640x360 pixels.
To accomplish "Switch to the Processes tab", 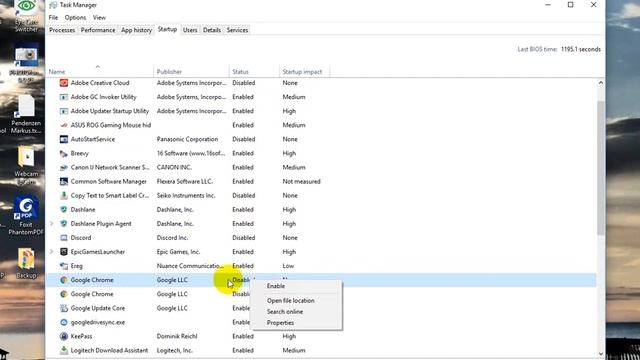I will (62, 30).
